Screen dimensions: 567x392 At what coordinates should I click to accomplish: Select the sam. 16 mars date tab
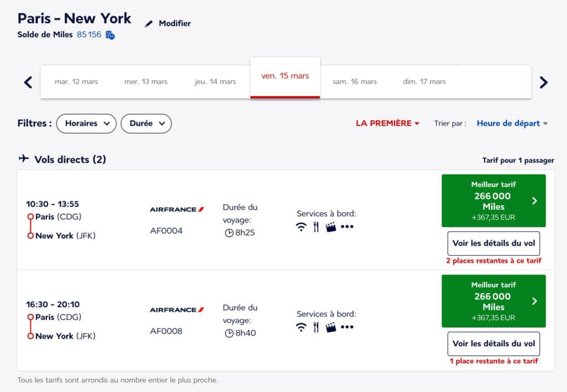point(354,81)
